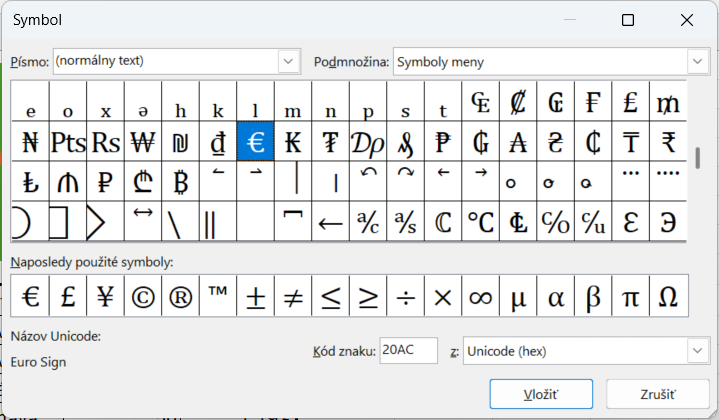Screen dimensions: 719x420
Task: Select recently used division symbol
Action: pyautogui.click(x=406, y=296)
